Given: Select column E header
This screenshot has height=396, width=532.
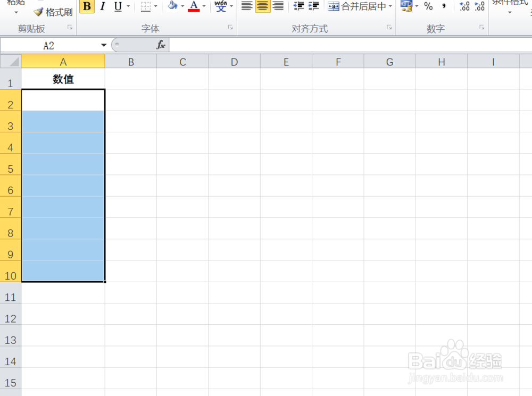Looking at the screenshot, I should coord(286,62).
